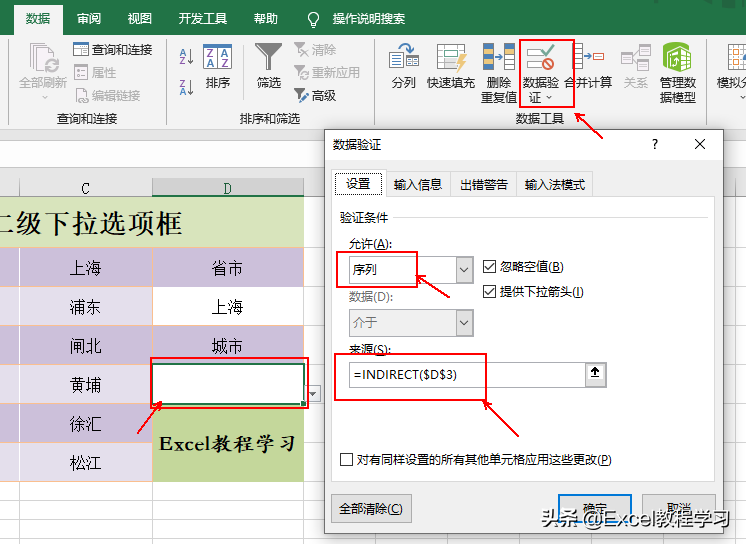Image resolution: width=746 pixels, height=544 pixels.
Task: Toggle the 筛选 filter funnel
Action: 268,65
